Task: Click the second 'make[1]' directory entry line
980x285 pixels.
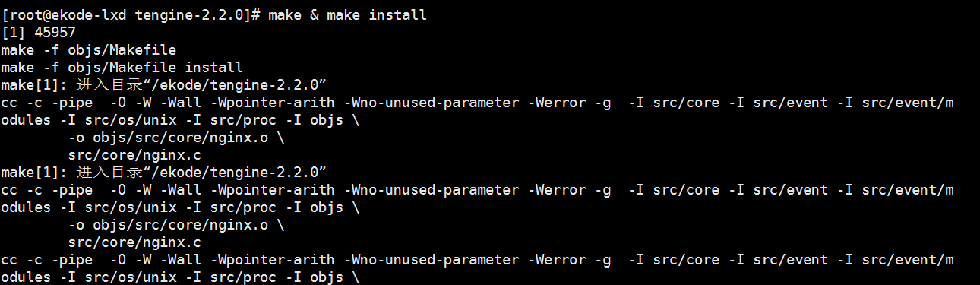Action: point(164,173)
